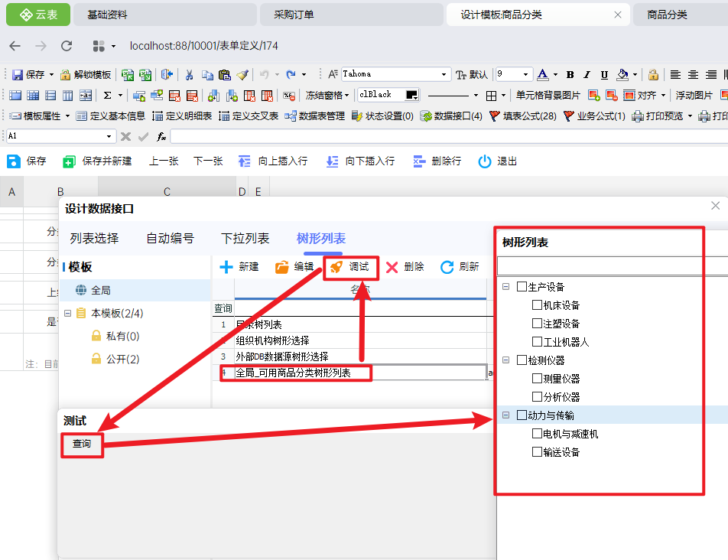Check the 动力与传输 checkbox
This screenshot has width=728, height=560.
pos(522,415)
